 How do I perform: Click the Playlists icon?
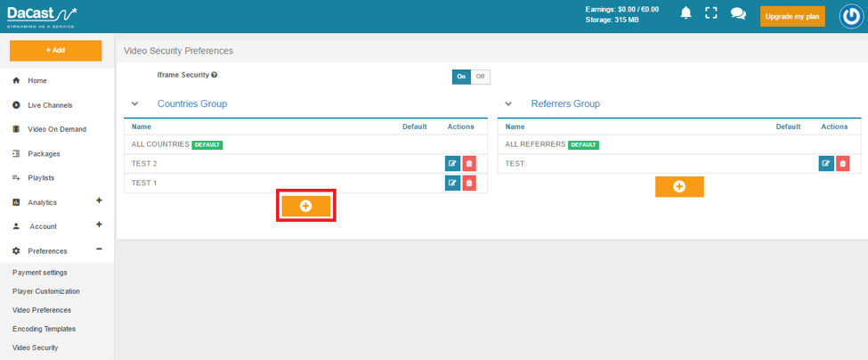[x=16, y=178]
